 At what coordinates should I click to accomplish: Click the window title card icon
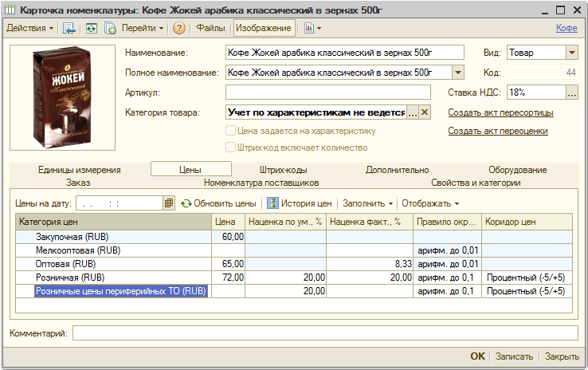click(10, 10)
